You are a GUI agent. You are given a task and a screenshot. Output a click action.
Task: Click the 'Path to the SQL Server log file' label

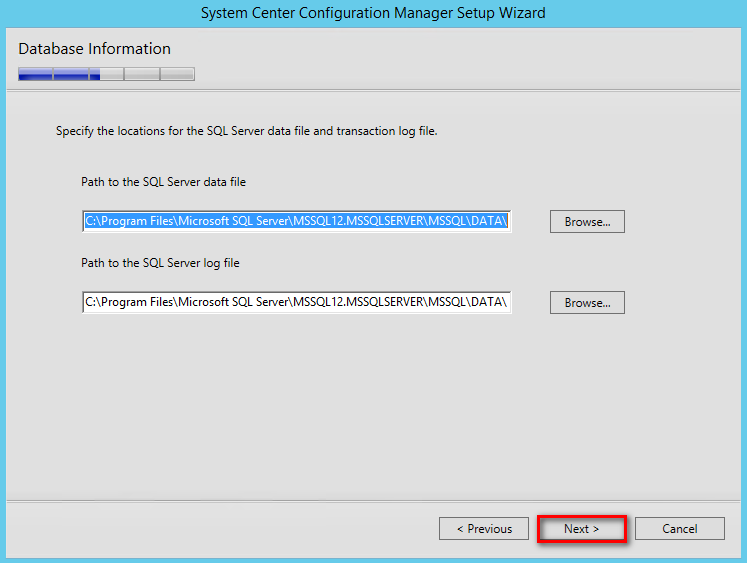pos(160,263)
